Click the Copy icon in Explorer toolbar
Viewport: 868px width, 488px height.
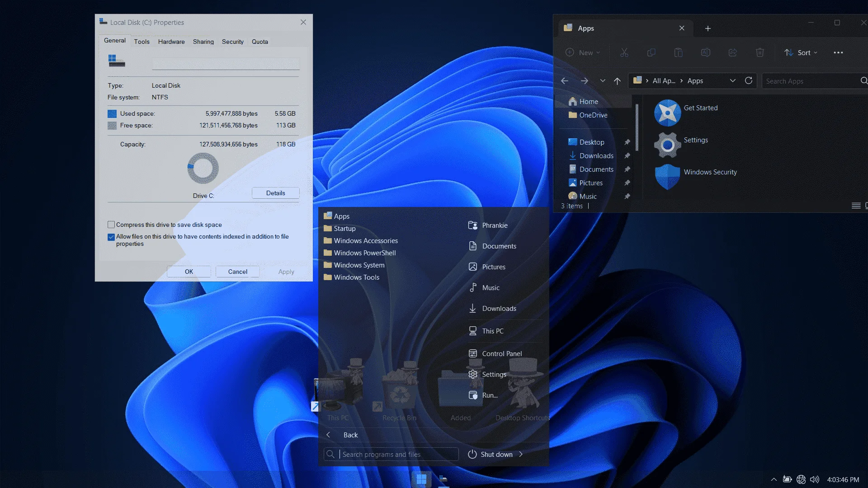tap(651, 52)
